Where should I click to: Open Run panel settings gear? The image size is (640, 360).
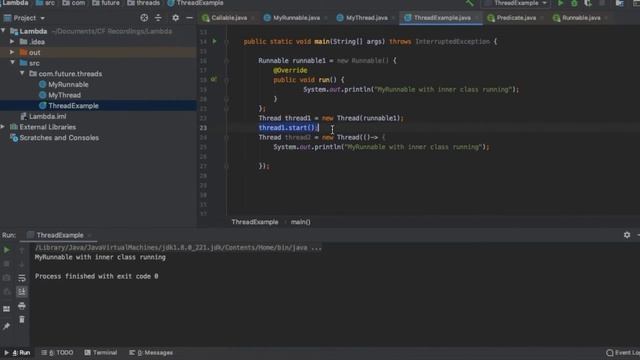[627, 235]
